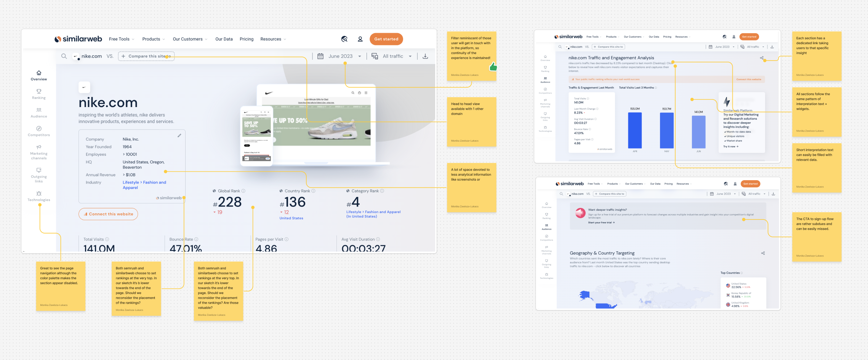Open June 2023 date dropdown in large screenshot

339,56
